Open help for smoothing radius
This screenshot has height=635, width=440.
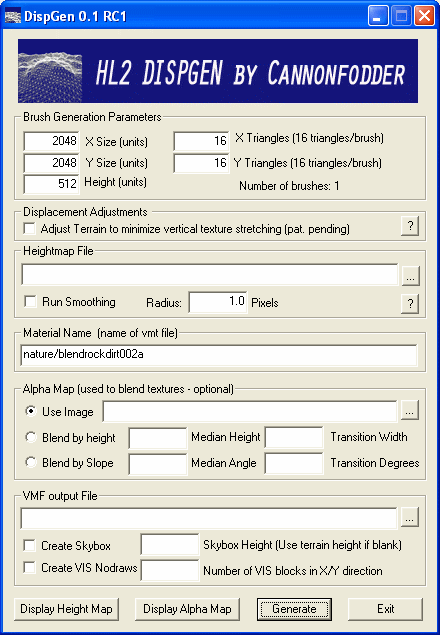click(x=410, y=304)
